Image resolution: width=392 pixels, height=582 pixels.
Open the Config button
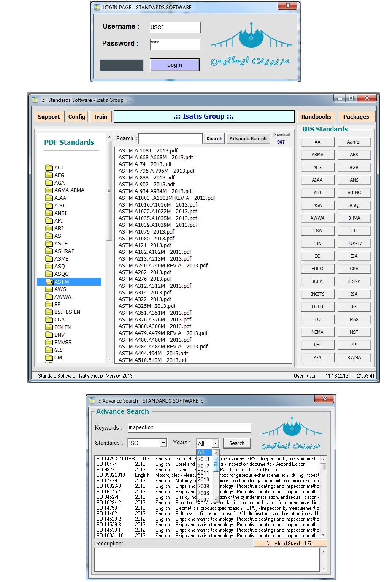click(76, 117)
